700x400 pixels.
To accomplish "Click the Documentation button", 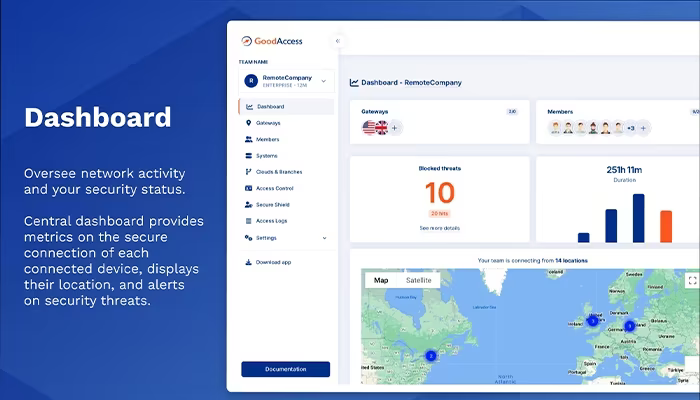I will (286, 369).
